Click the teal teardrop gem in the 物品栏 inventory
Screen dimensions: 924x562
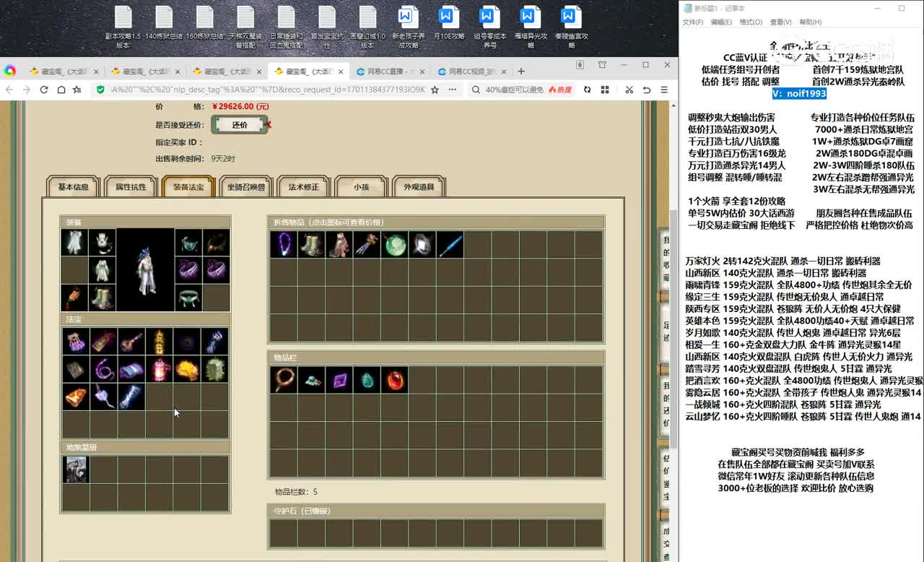[x=367, y=380]
